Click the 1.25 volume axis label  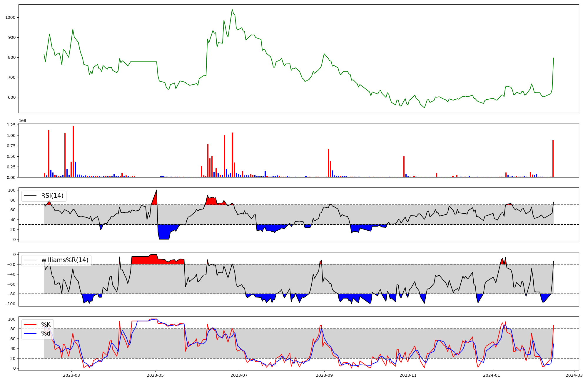11,125
